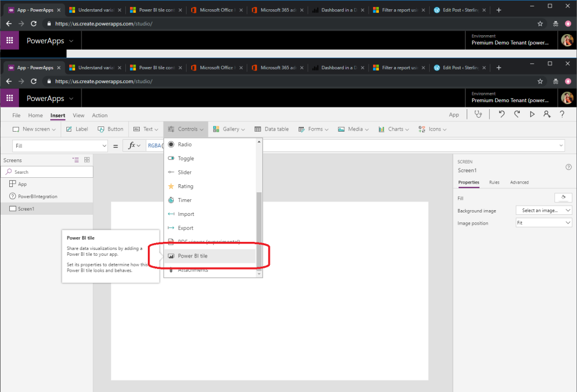Open the Image position Fit dropdown
577x392 pixels.
click(544, 223)
